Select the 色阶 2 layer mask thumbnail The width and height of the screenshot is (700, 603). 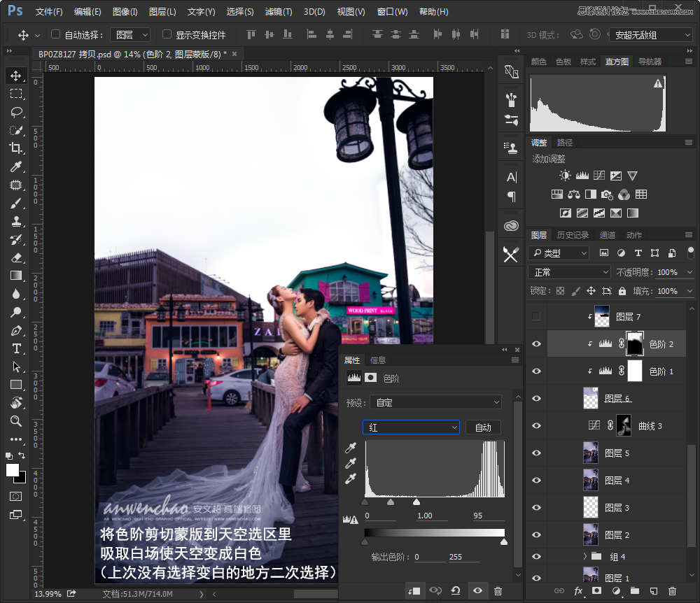635,344
